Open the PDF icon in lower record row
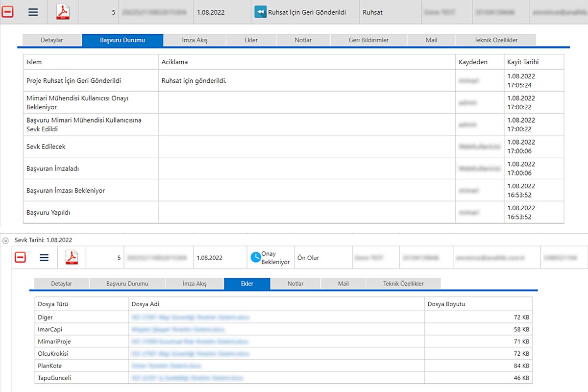Viewport: 588px width, 392px height. coord(72,257)
